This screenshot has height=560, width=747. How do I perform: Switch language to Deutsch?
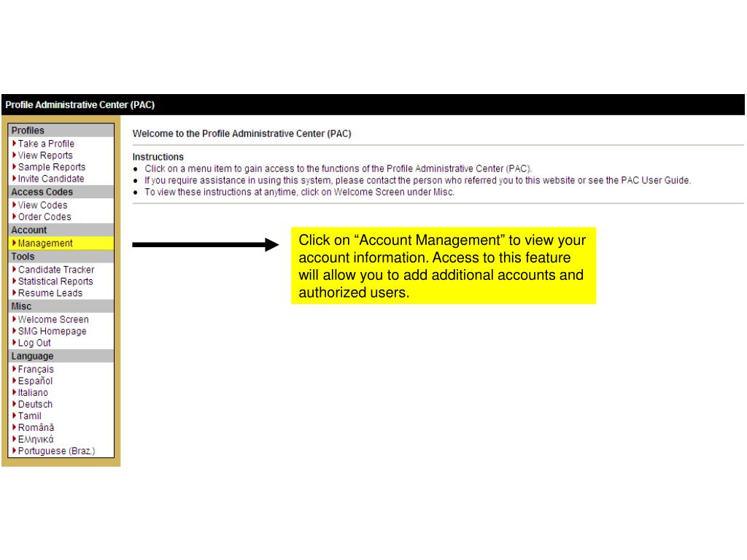(x=35, y=404)
